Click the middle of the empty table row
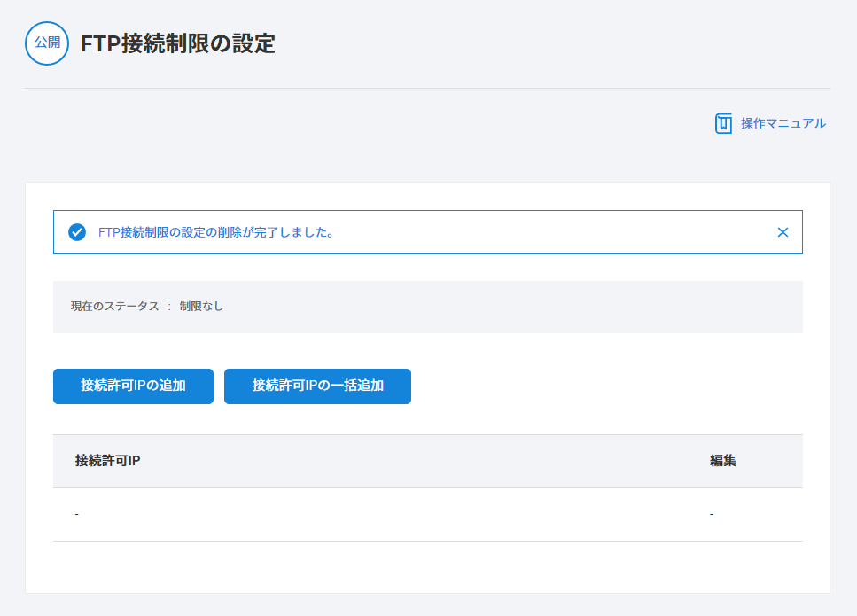857x616 pixels. (427, 515)
